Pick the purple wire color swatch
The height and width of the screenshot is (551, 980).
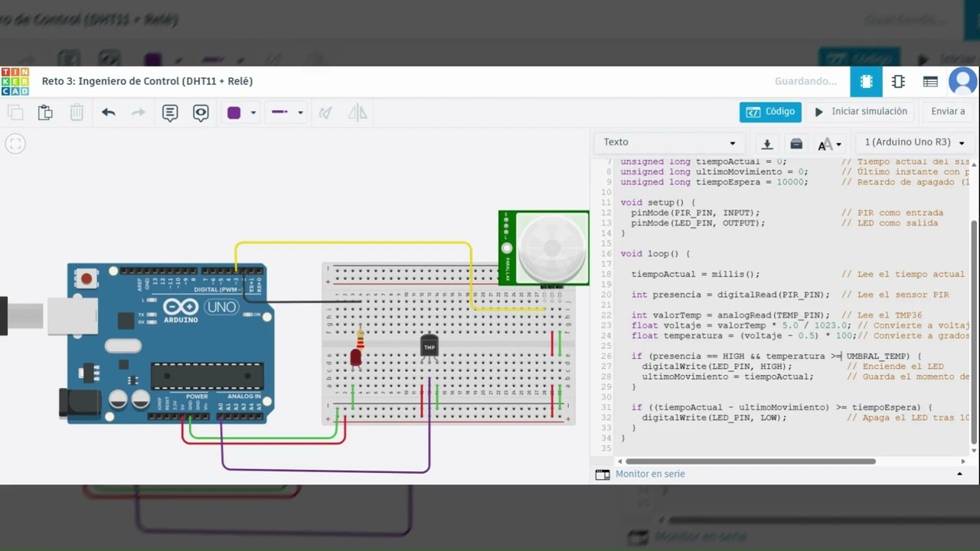[234, 112]
